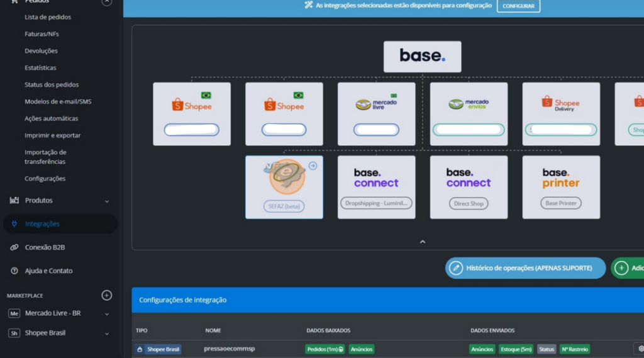Click the name pill under Shopee Delivery
644x358 pixels.
pos(561,130)
